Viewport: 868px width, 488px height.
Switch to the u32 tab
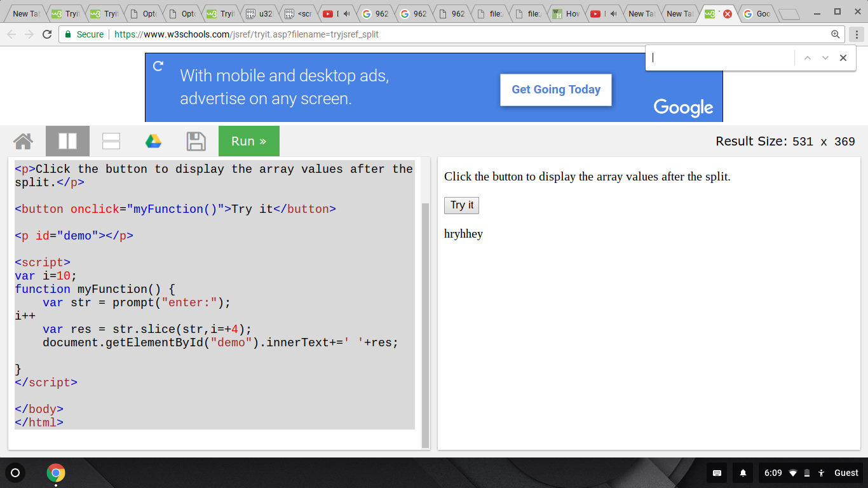261,13
